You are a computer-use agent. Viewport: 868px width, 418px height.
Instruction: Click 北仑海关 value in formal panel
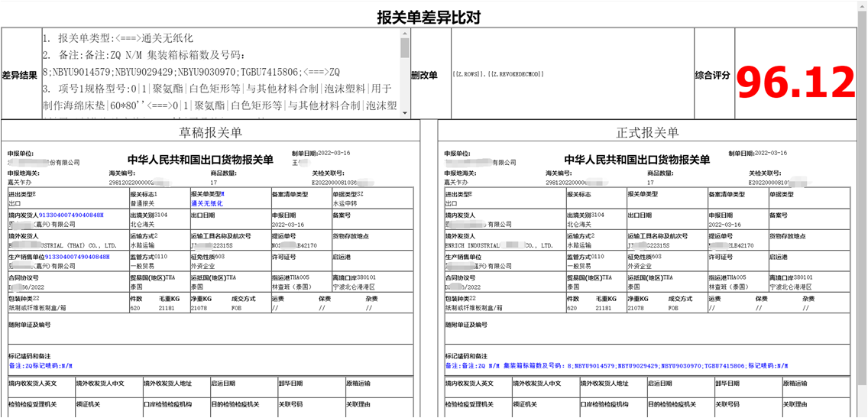pos(580,224)
